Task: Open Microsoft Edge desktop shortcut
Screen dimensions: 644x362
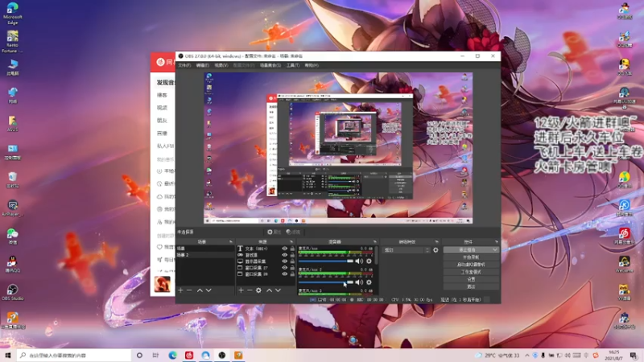Action: click(12, 13)
